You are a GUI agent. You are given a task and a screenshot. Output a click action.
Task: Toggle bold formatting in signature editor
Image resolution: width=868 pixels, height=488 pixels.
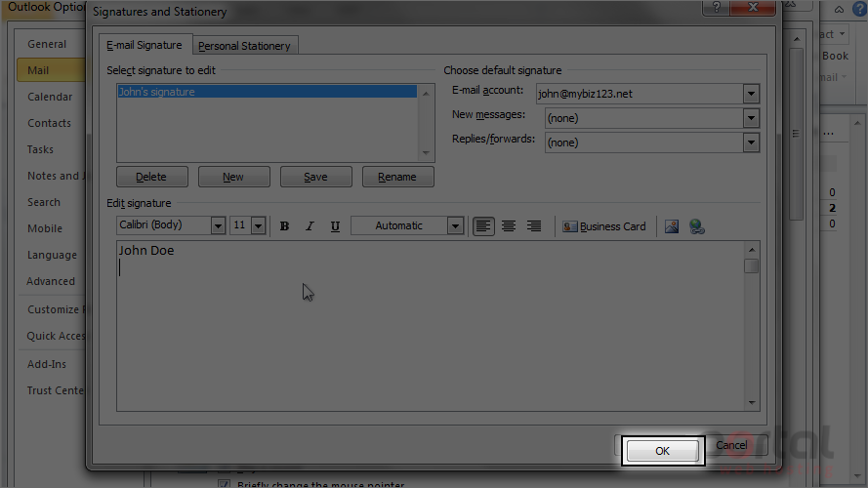click(x=284, y=225)
